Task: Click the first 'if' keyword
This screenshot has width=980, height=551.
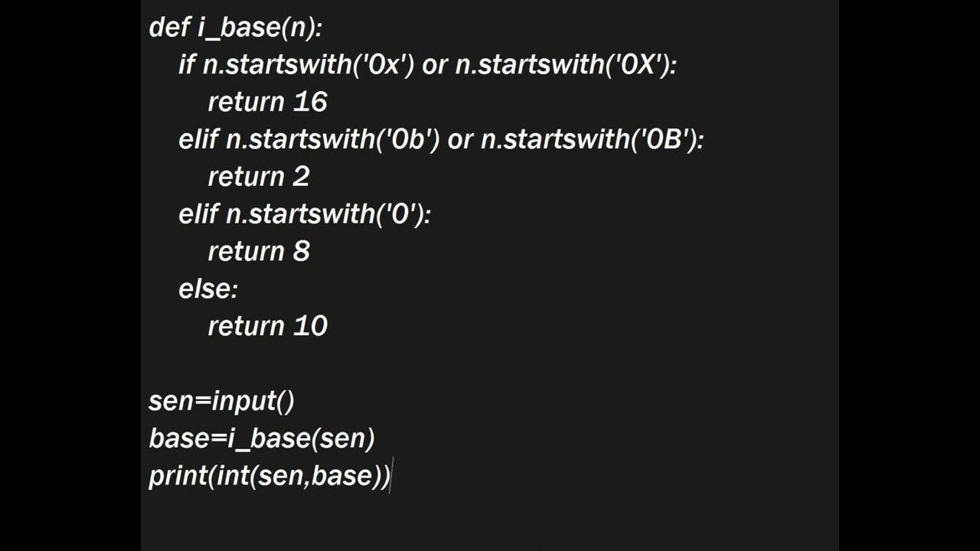Action: [187, 65]
